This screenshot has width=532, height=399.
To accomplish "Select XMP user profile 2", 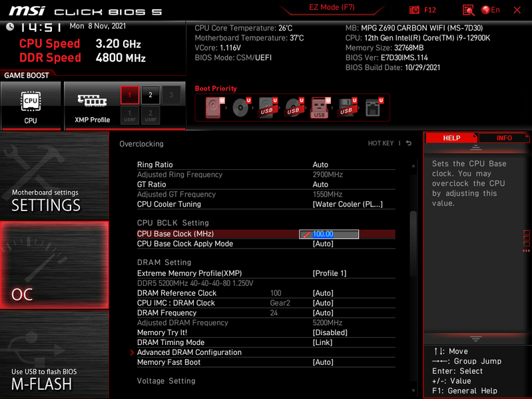I will [x=150, y=115].
